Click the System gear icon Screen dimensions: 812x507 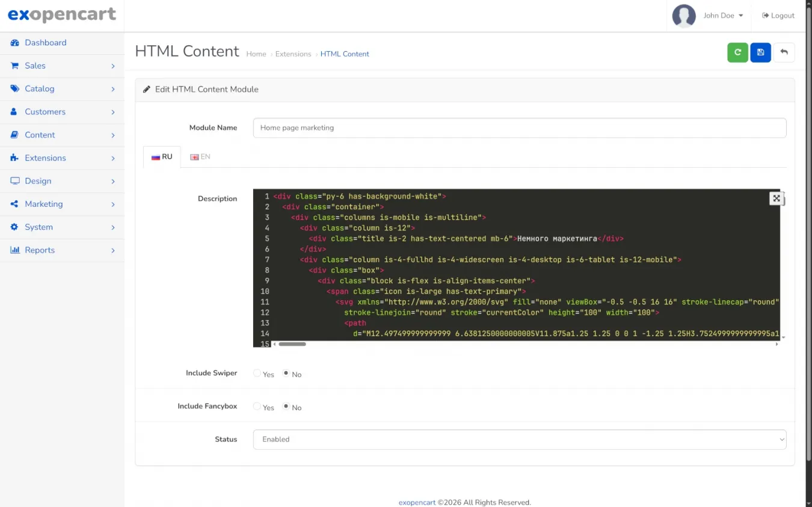pos(14,227)
